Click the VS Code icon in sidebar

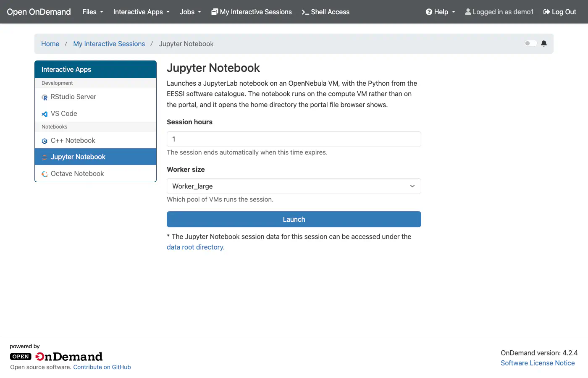click(x=45, y=114)
